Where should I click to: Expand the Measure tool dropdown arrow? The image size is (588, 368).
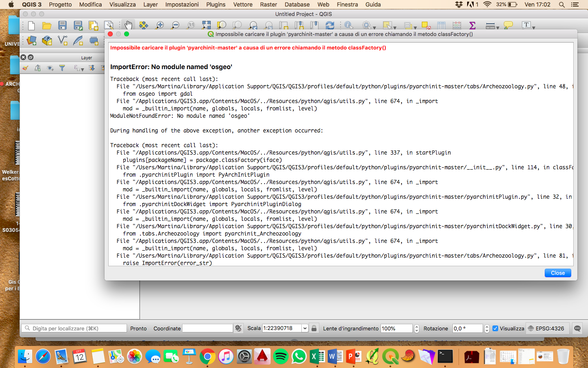point(498,27)
